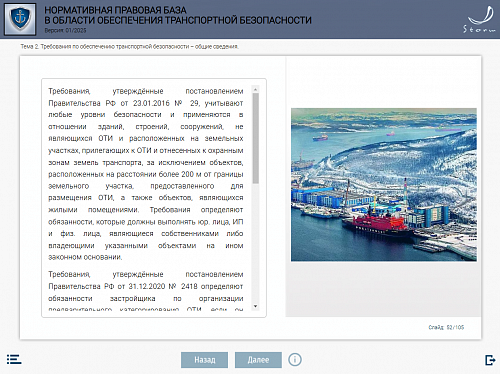Click the course title in header
The width and height of the screenshot is (500, 374).
click(178, 15)
